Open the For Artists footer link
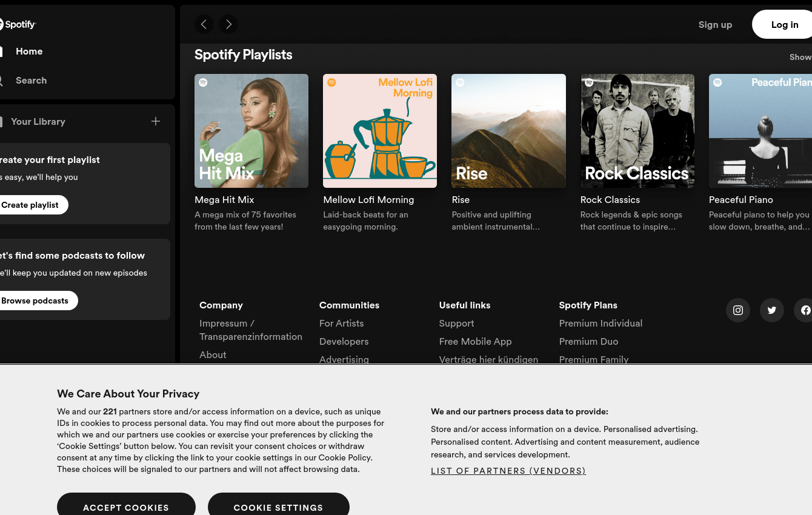The width and height of the screenshot is (812, 515). tap(342, 324)
